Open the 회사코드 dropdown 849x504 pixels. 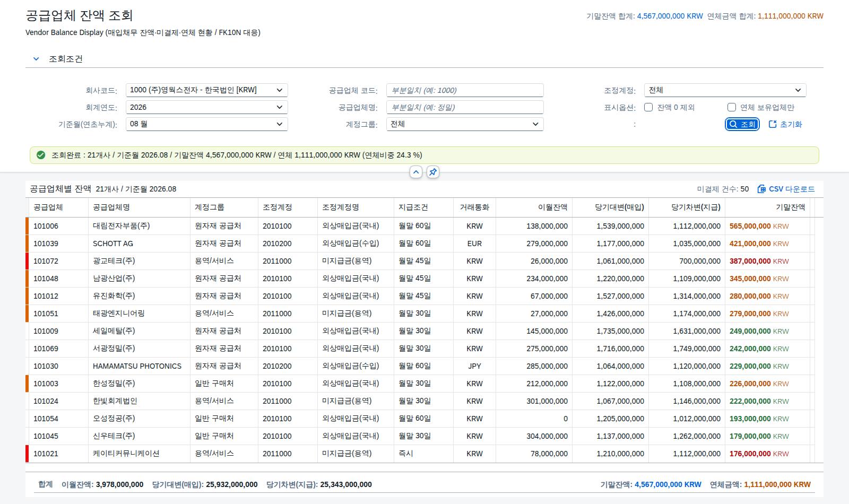[x=207, y=90]
